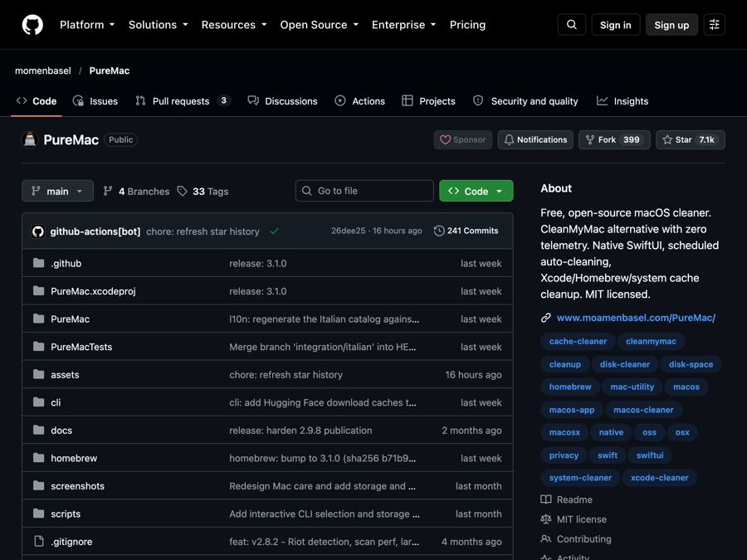Open the momenbasel owner link
This screenshot has height=560, width=747.
click(43, 71)
